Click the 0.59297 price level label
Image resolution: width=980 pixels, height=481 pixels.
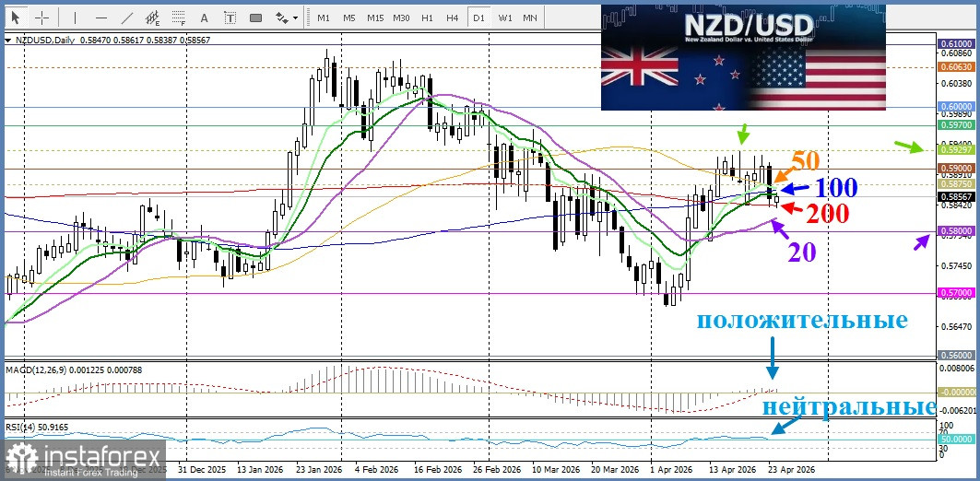956,150
